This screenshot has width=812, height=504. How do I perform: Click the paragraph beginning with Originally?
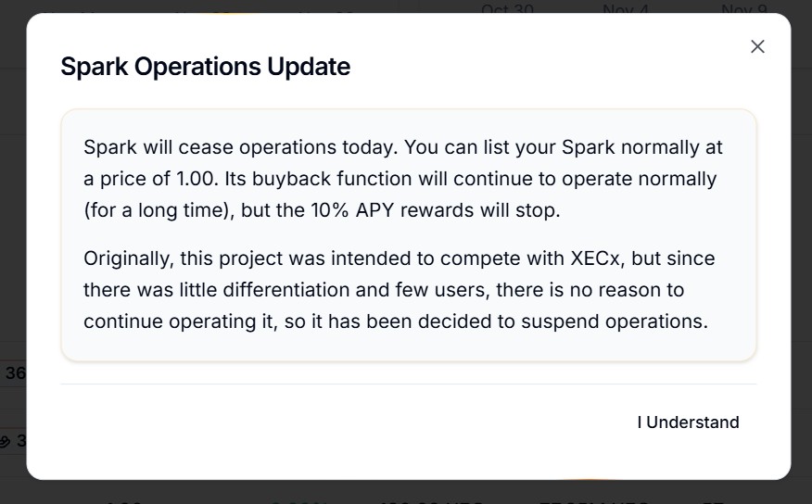[399, 290]
